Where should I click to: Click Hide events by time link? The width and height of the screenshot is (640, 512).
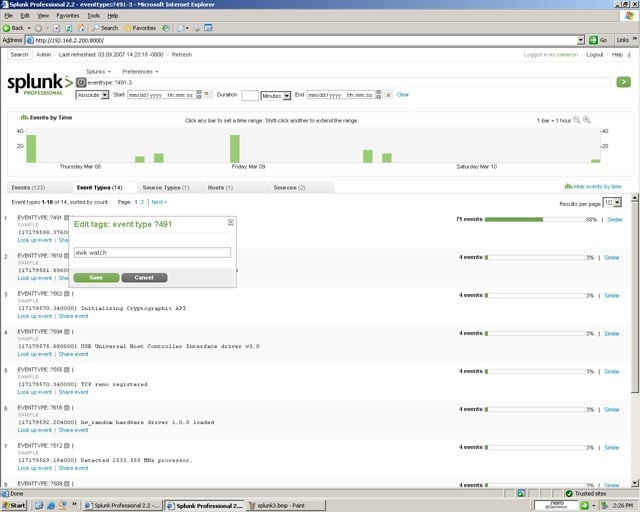pos(593,187)
